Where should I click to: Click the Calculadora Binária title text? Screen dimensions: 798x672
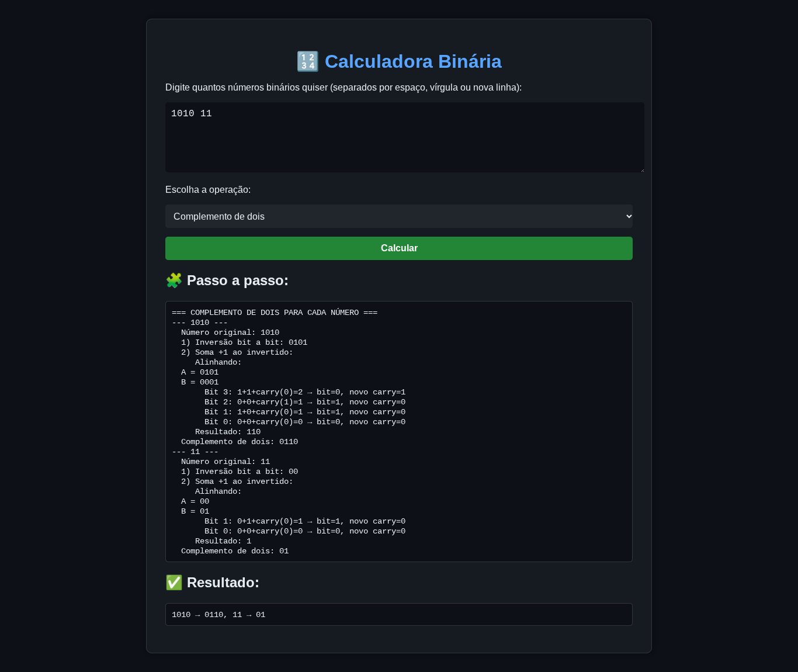click(413, 61)
